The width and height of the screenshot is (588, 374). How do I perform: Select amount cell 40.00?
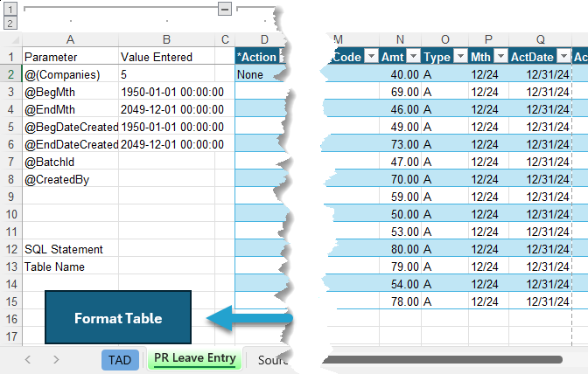(400, 74)
